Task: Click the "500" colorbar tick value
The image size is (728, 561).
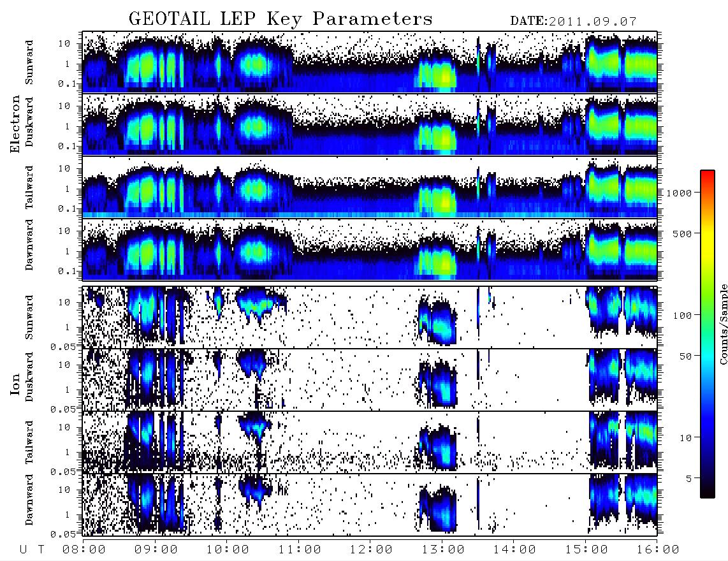Action: [x=683, y=233]
